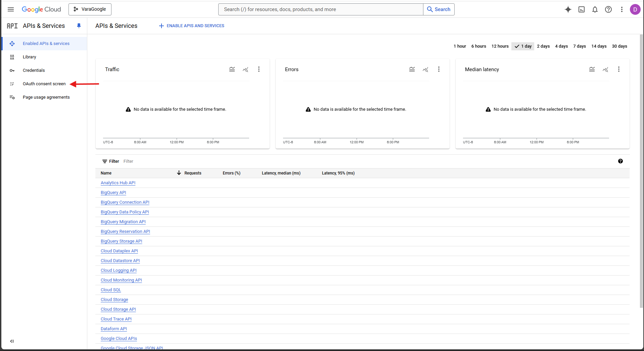Open Median latency chart more options

[x=619, y=69]
